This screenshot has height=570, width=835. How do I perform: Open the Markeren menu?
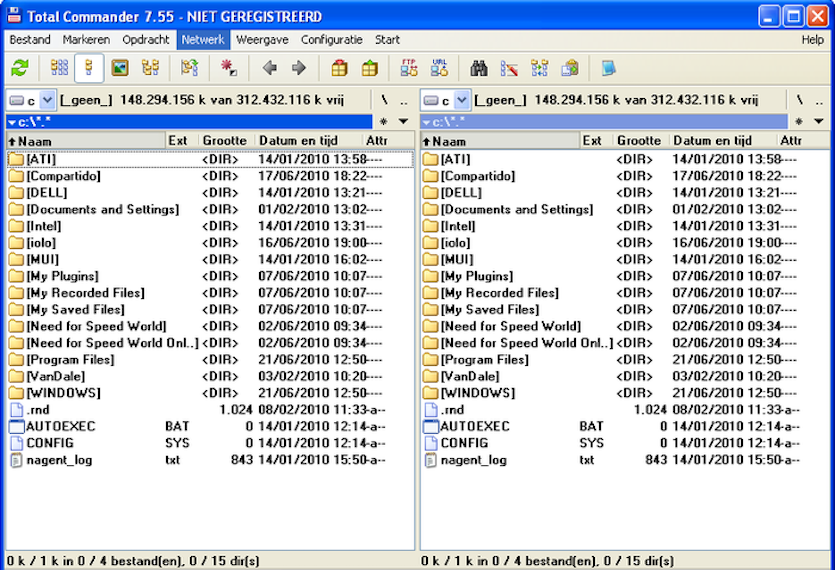point(86,40)
